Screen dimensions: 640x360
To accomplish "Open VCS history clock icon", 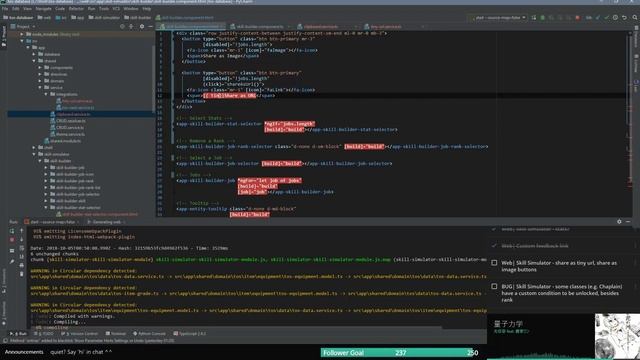I will [x=615, y=18].
